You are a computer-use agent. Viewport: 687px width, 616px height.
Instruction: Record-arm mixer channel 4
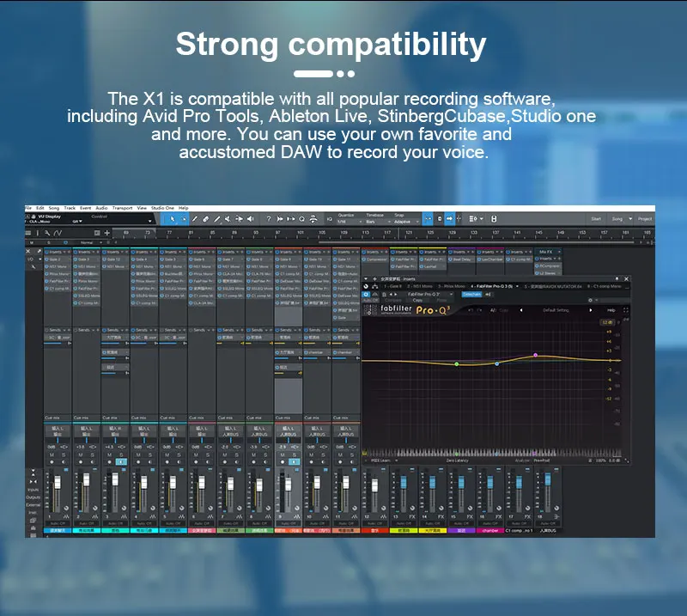pos(138,462)
